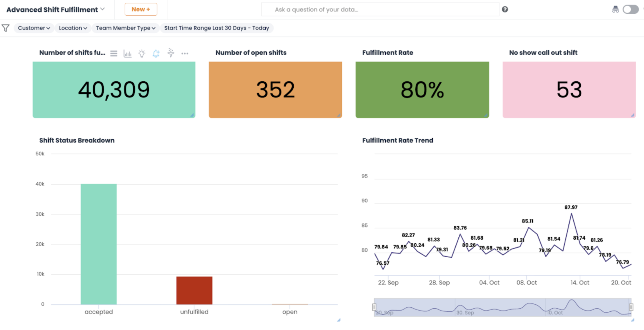644x330 pixels.
Task: Click the red unfulfilled bar
Action: pos(194,290)
